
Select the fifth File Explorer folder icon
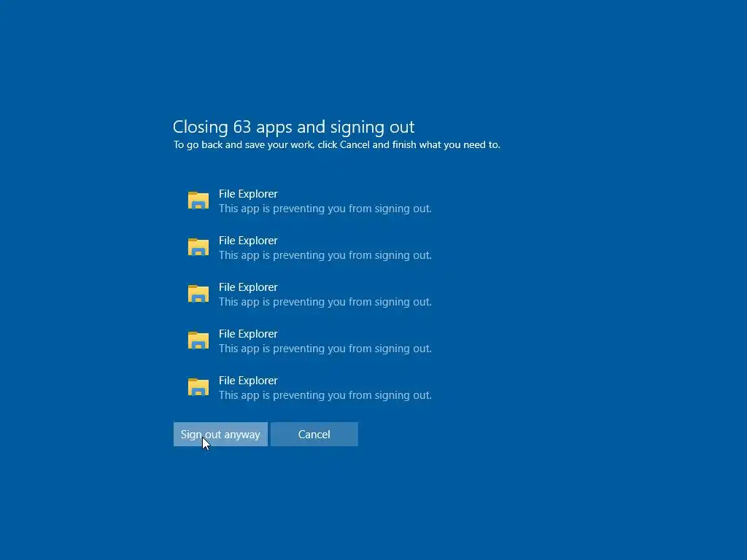click(x=198, y=387)
